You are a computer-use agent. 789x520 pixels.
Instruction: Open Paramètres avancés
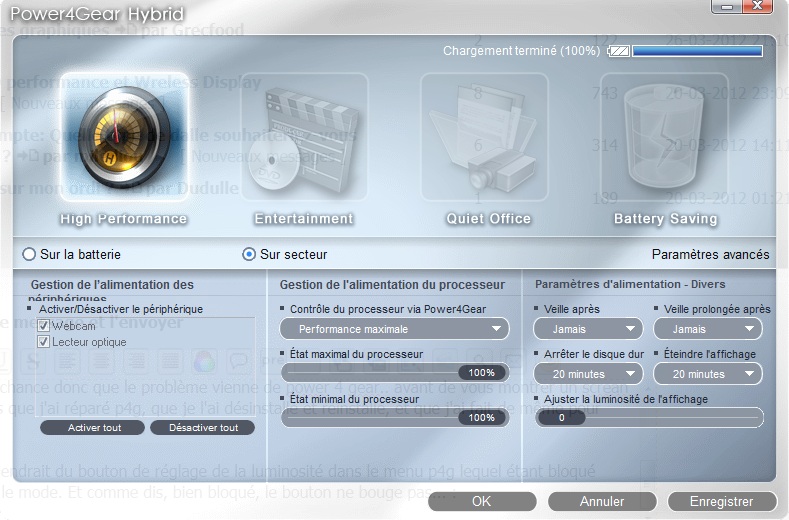710,254
